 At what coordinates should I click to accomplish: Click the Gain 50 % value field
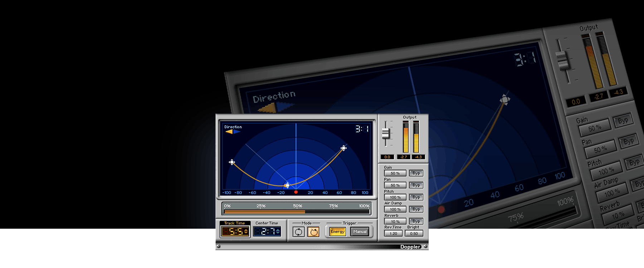[x=395, y=173]
